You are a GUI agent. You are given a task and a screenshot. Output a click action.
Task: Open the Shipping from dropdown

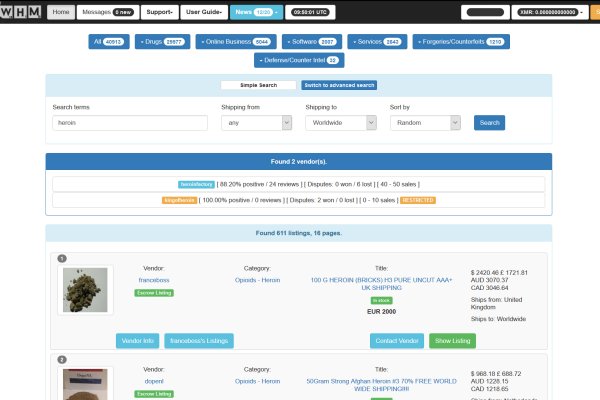click(x=256, y=123)
